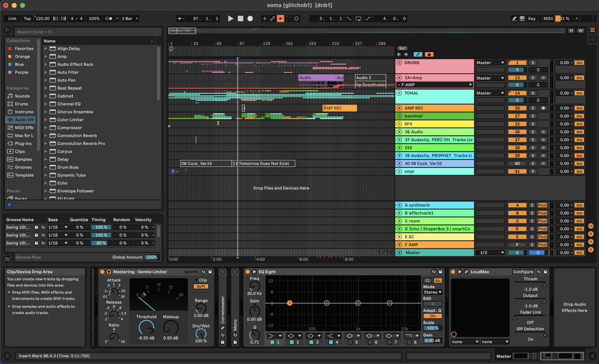599x364 pixels.
Task: Click the automation mode toggle icon
Action: 418,54
